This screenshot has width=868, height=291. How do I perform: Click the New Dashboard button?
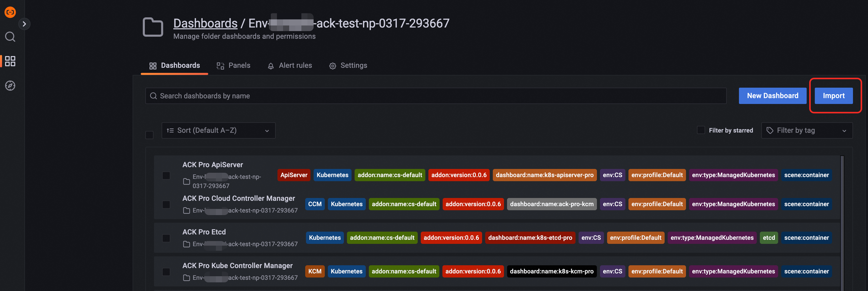[772, 96]
